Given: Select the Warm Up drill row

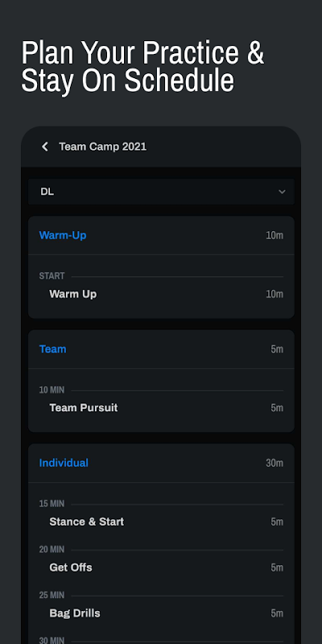Looking at the screenshot, I should (x=161, y=294).
